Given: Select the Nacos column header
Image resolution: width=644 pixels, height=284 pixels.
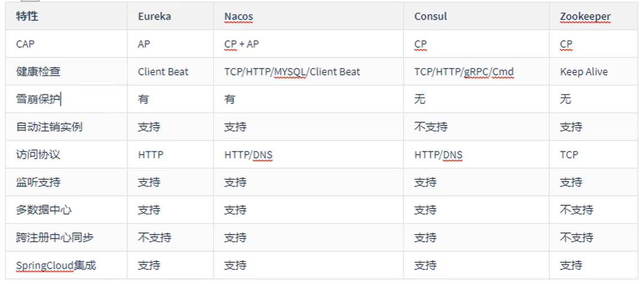Looking at the screenshot, I should point(239,16).
